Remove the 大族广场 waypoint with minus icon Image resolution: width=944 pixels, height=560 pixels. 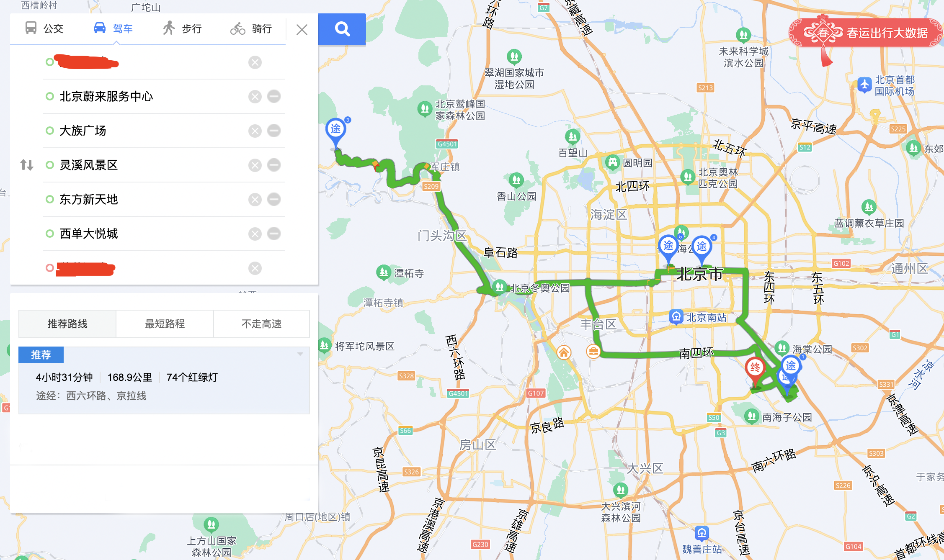pos(274,131)
